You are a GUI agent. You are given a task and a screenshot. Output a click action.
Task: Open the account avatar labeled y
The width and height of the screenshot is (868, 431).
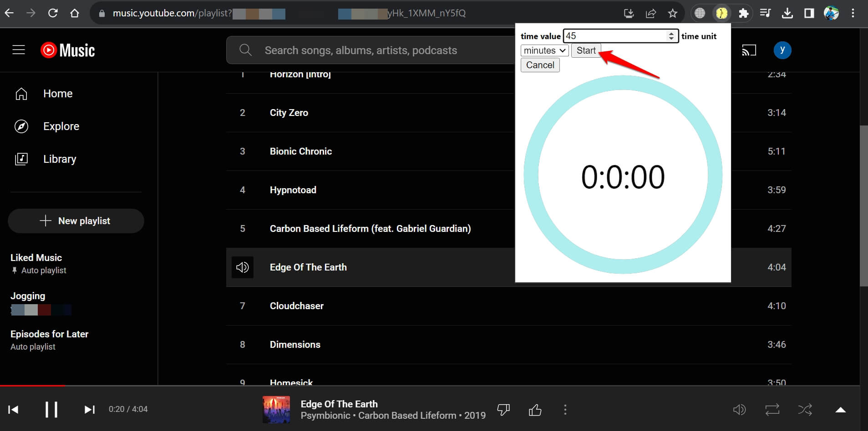pyautogui.click(x=782, y=50)
